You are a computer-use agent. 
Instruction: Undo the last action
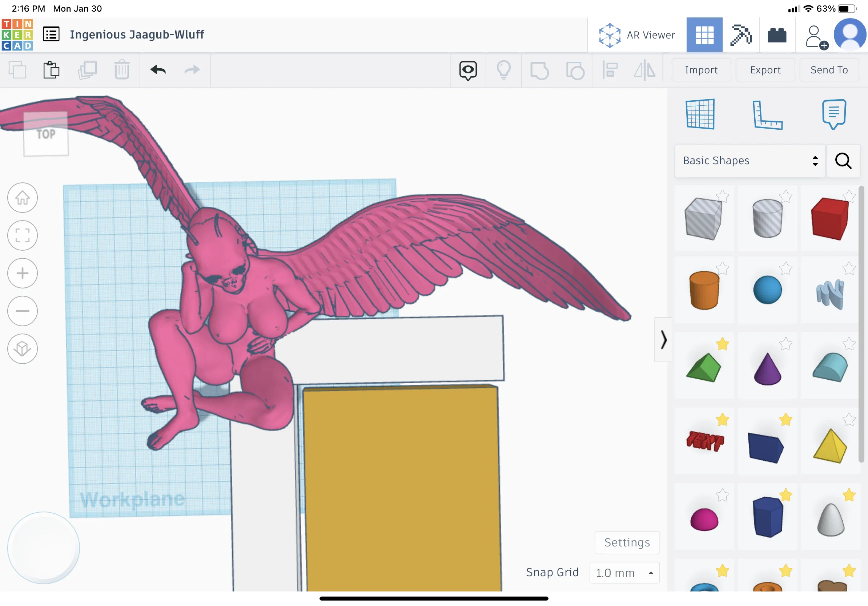click(158, 70)
